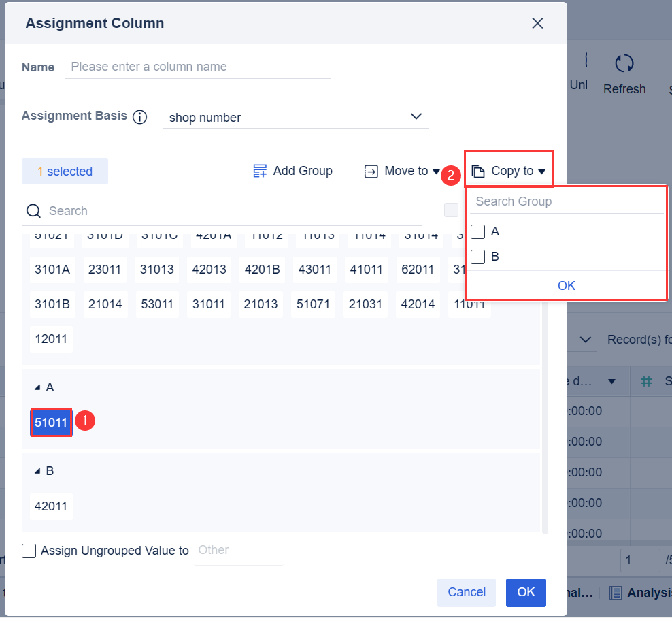
Task: Check the A checkbox in the group popup
Action: [x=478, y=231]
